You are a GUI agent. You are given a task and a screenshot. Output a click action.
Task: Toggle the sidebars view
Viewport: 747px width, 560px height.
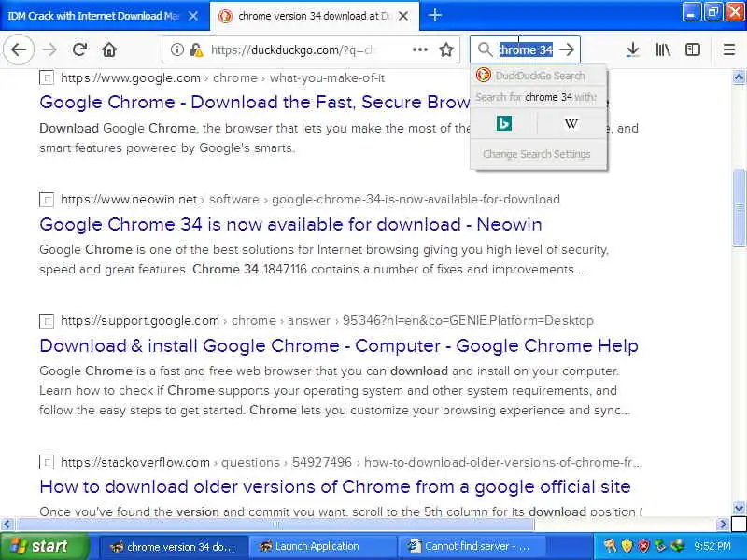click(692, 49)
